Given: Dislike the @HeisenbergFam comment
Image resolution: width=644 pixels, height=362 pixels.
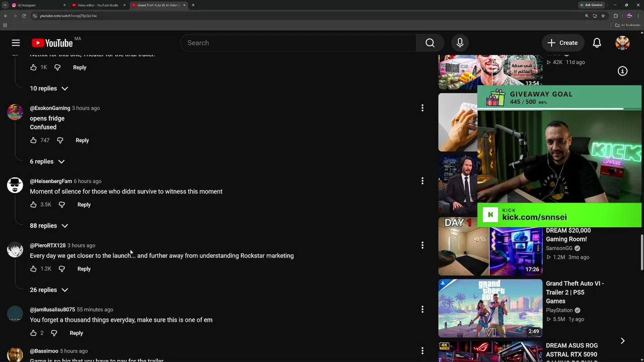Looking at the screenshot, I should click(x=61, y=205).
